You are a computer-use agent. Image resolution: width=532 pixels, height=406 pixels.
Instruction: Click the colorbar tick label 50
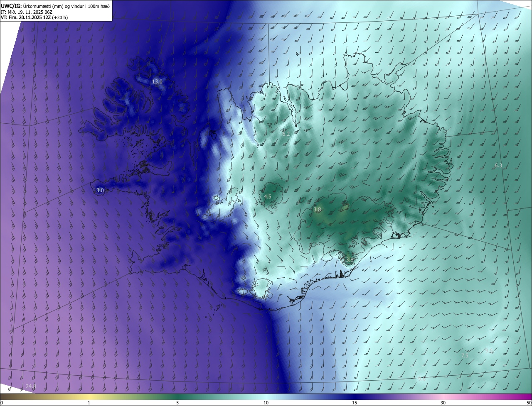(529, 403)
